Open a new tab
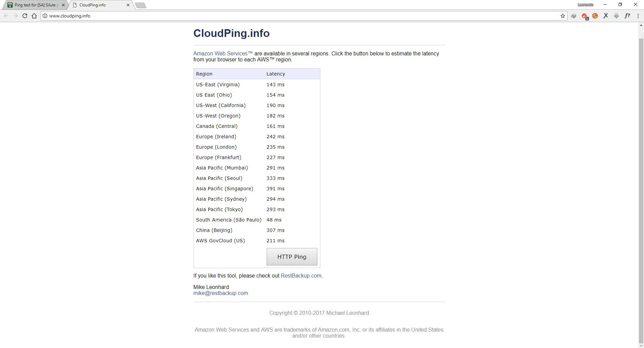The image size is (644, 348). coord(141,5)
